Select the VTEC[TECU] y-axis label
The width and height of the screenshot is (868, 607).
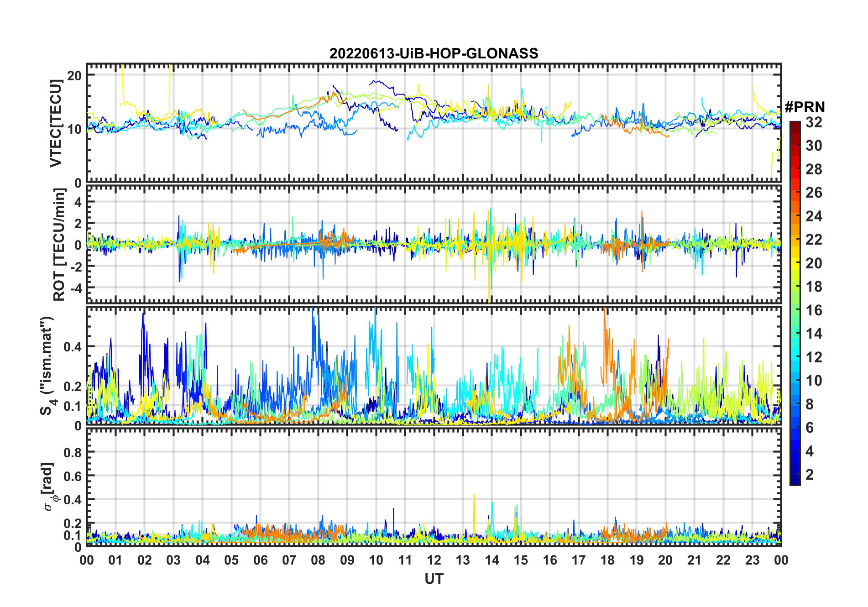(56, 123)
